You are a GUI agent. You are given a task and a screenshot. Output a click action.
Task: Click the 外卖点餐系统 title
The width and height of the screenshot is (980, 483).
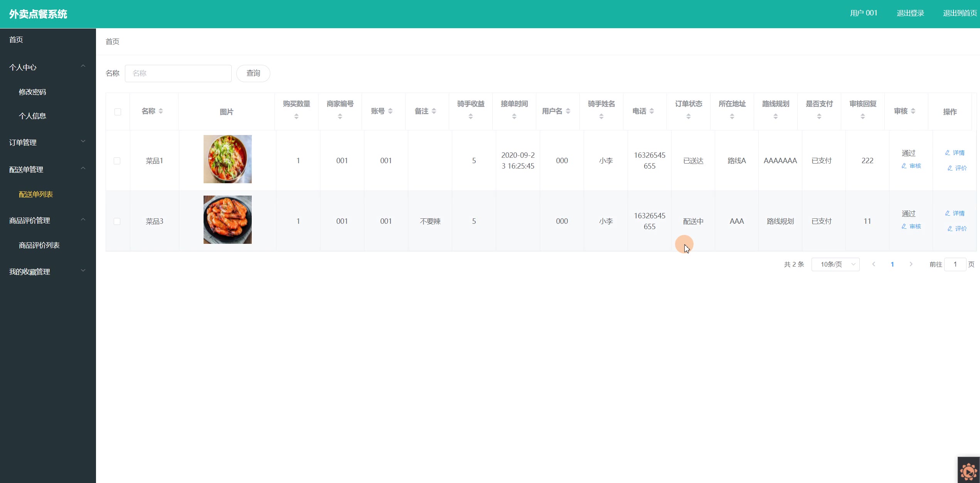[38, 14]
